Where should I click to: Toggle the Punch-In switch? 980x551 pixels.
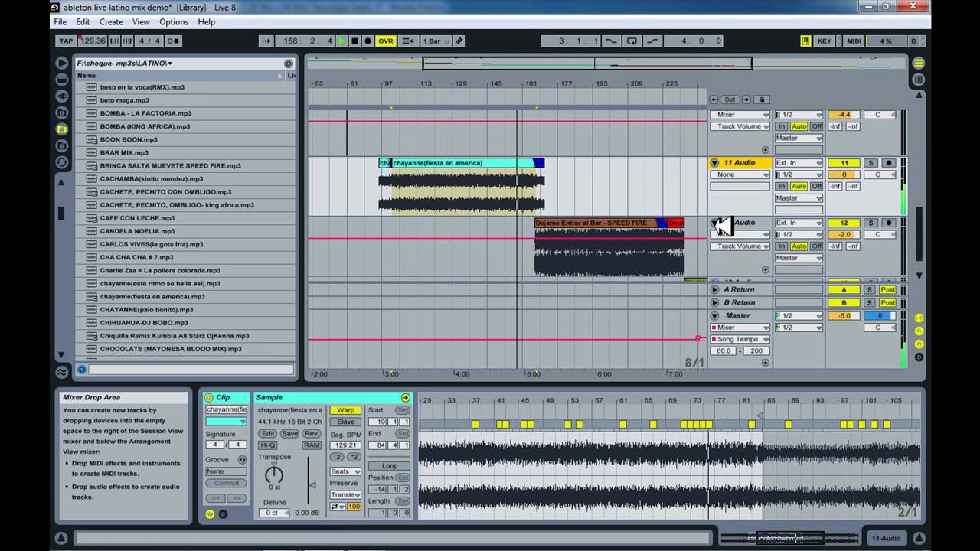(610, 41)
